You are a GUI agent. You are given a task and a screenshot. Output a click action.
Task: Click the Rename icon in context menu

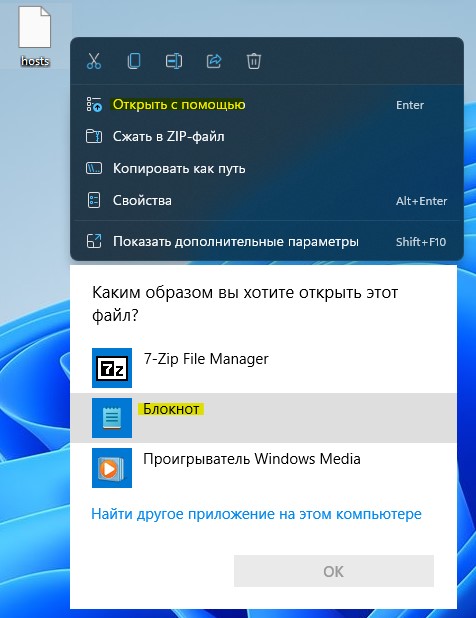pyautogui.click(x=174, y=61)
